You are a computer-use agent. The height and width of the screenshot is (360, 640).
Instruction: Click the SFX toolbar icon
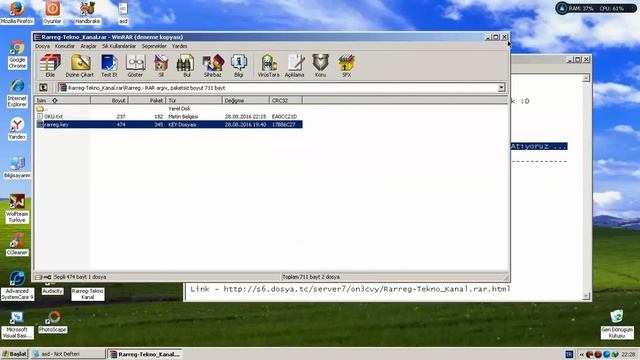tap(346, 65)
